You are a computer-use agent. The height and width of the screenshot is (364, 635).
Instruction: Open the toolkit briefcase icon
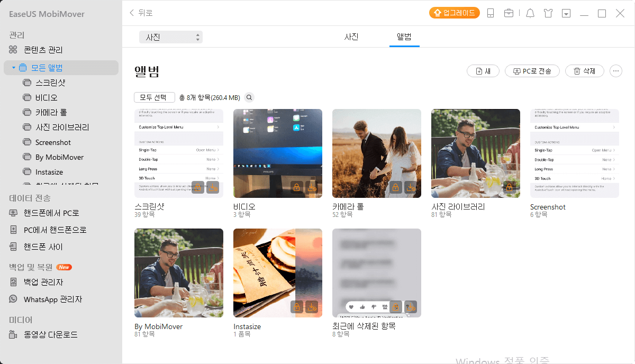(x=509, y=13)
